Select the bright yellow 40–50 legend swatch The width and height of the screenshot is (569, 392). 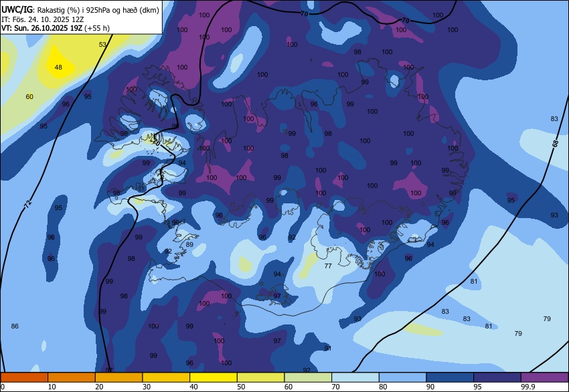(214, 377)
